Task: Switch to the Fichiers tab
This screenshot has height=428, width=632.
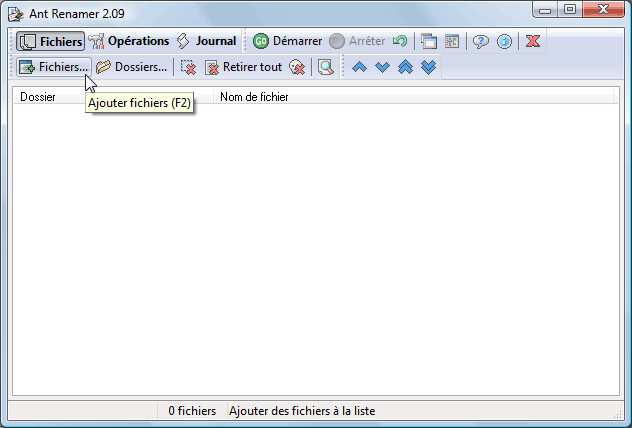Action: (51, 41)
